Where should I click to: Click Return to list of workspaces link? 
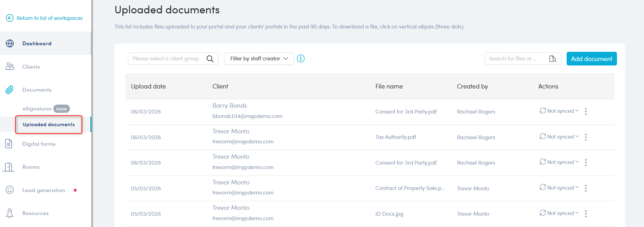pyautogui.click(x=50, y=18)
